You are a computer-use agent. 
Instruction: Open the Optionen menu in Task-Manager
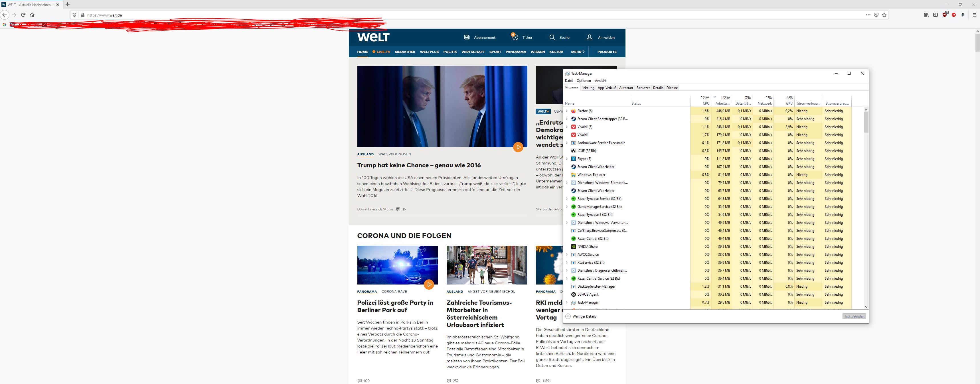tap(584, 81)
